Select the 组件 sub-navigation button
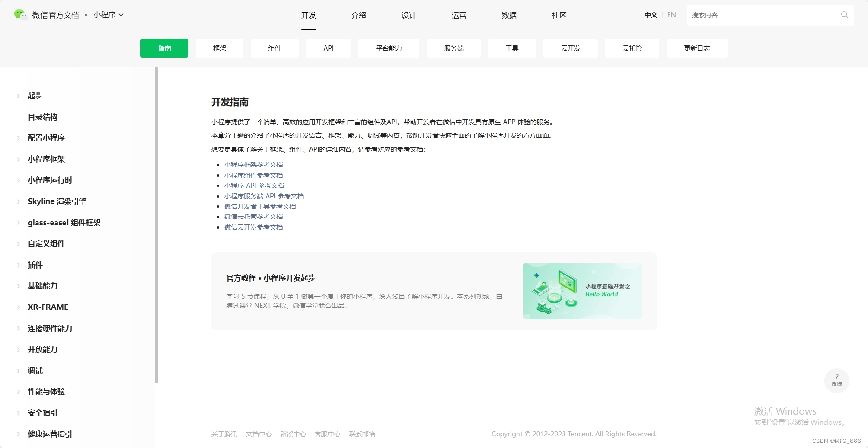868x448 pixels. pyautogui.click(x=274, y=48)
